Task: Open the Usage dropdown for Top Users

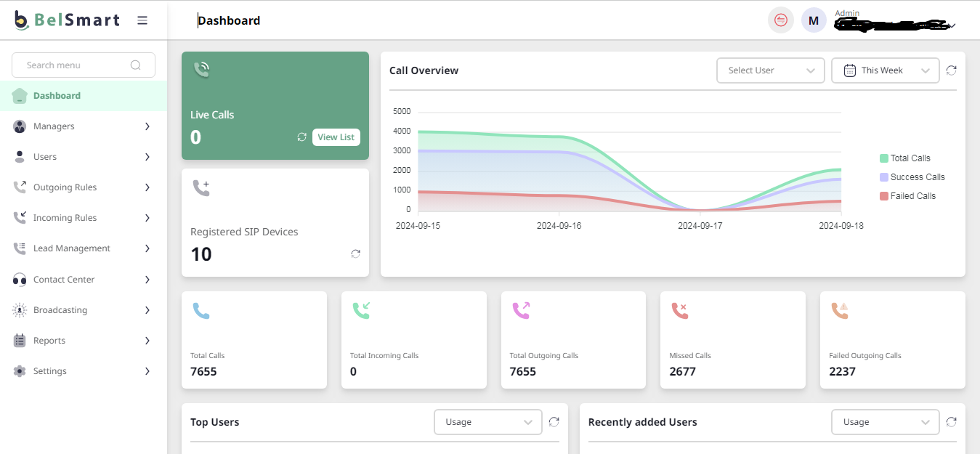Action: [x=487, y=421]
